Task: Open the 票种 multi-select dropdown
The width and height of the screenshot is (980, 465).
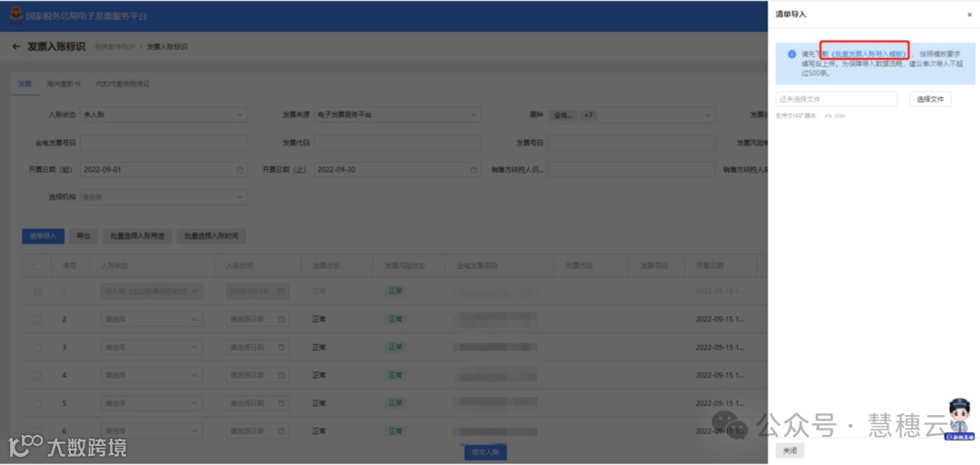Action: tap(632, 115)
